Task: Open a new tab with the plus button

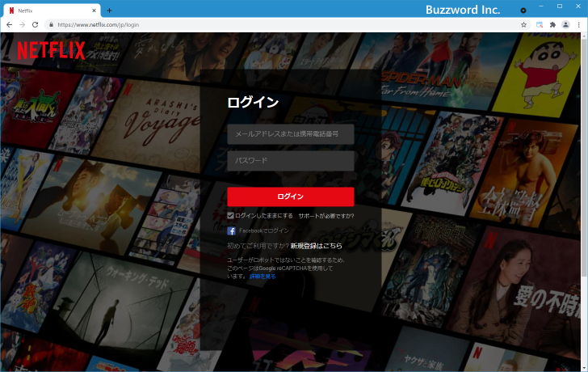Action: pyautogui.click(x=109, y=11)
